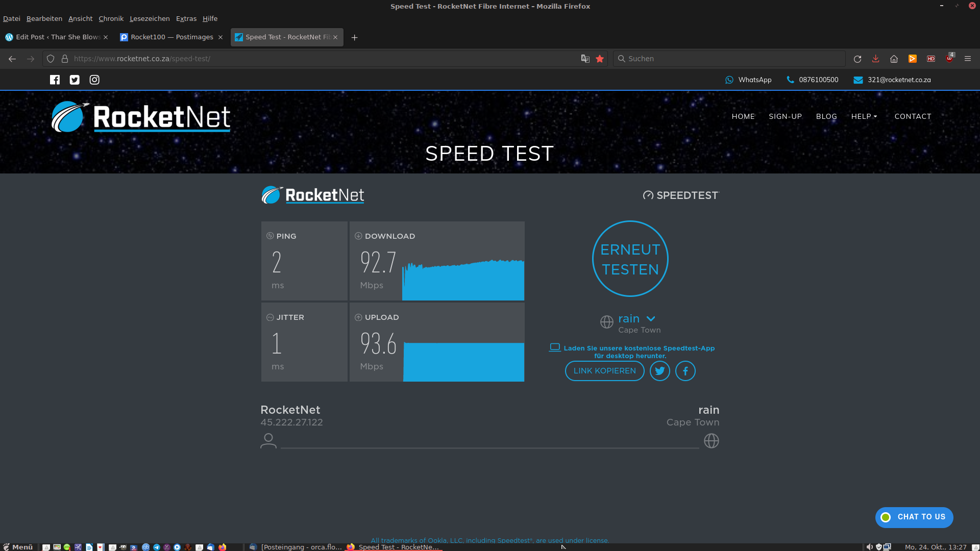The image size is (980, 551).
Task: Open the tracking protection shield icon
Action: pos(51,59)
